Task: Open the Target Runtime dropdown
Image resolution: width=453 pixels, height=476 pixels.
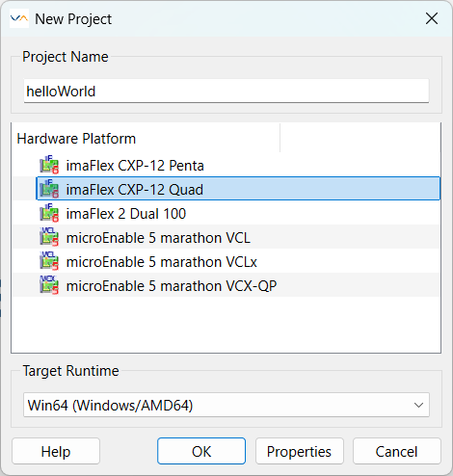Action: coord(226,405)
